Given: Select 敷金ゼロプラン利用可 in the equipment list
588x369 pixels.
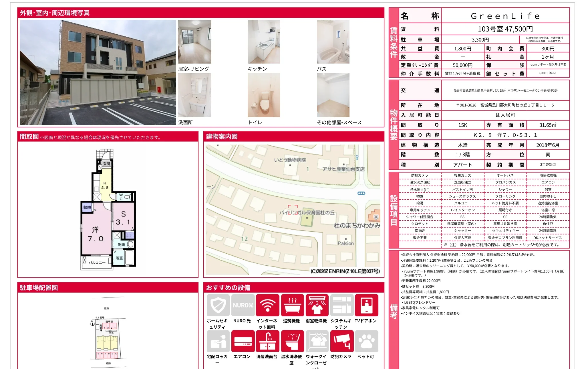Looking at the screenshot, I should click(x=505, y=238).
